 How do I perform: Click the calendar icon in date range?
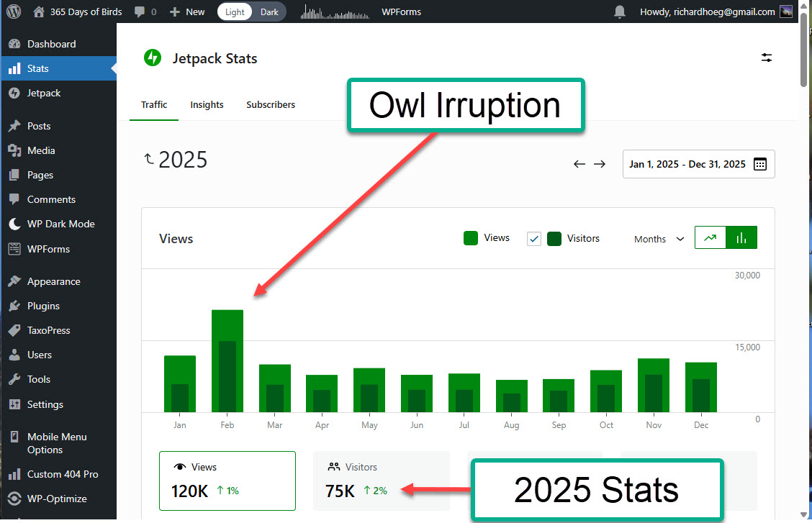tap(760, 164)
